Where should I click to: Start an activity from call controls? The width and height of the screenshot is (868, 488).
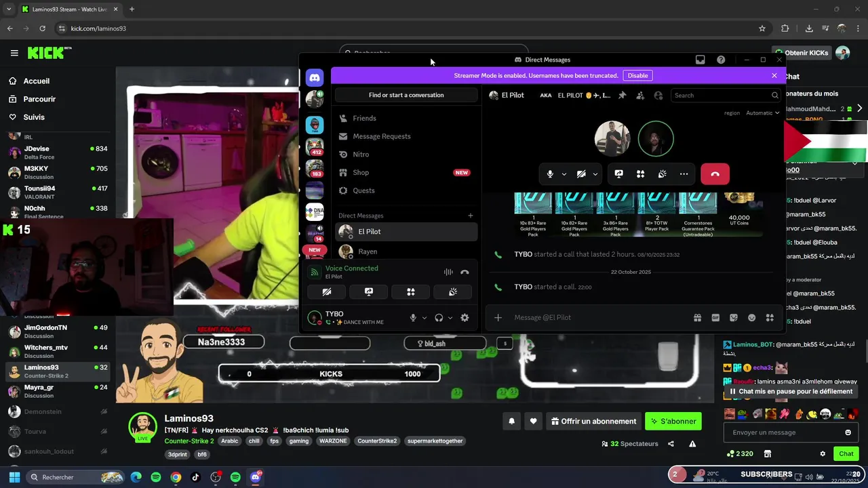point(640,174)
